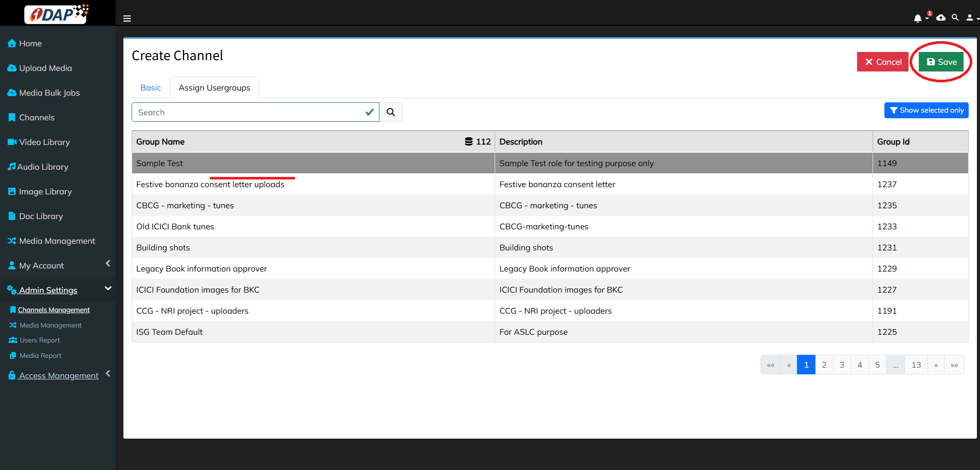Click the hamburger menu icon
The height and width of the screenshot is (470, 980).
pyautogui.click(x=127, y=19)
